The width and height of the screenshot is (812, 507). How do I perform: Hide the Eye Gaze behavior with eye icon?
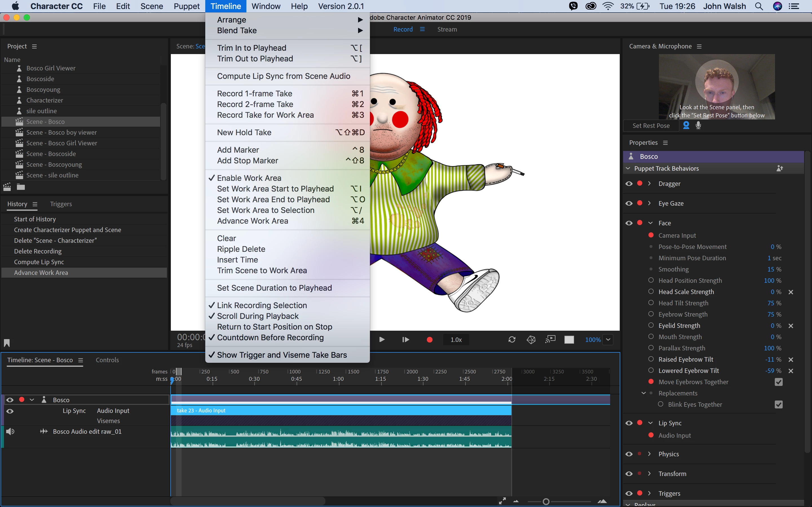(x=629, y=203)
